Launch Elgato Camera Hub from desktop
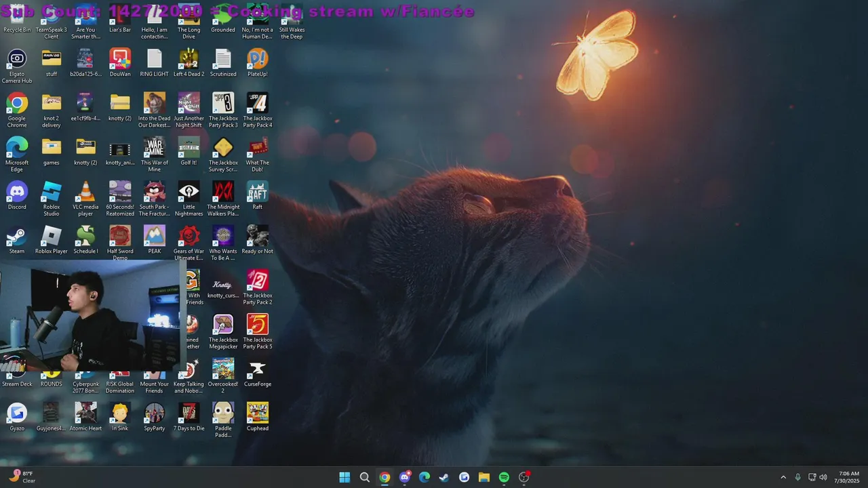Image resolution: width=868 pixels, height=488 pixels. click(17, 66)
